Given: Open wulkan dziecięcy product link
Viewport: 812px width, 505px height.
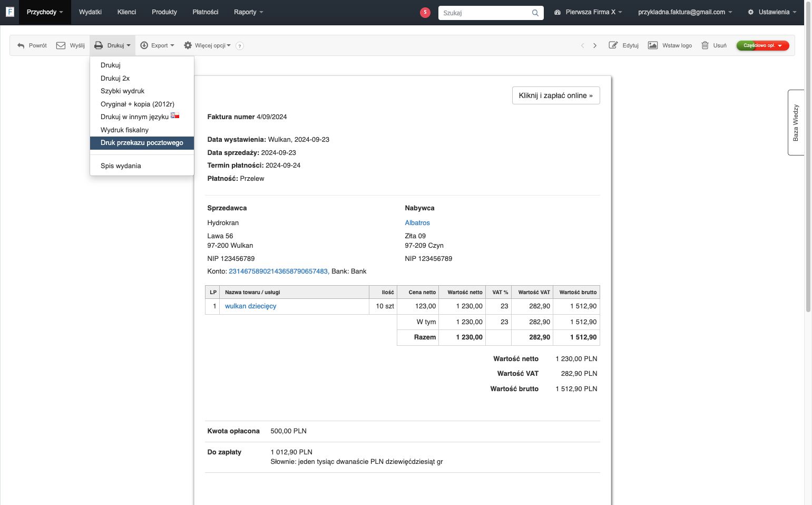Looking at the screenshot, I should [251, 306].
